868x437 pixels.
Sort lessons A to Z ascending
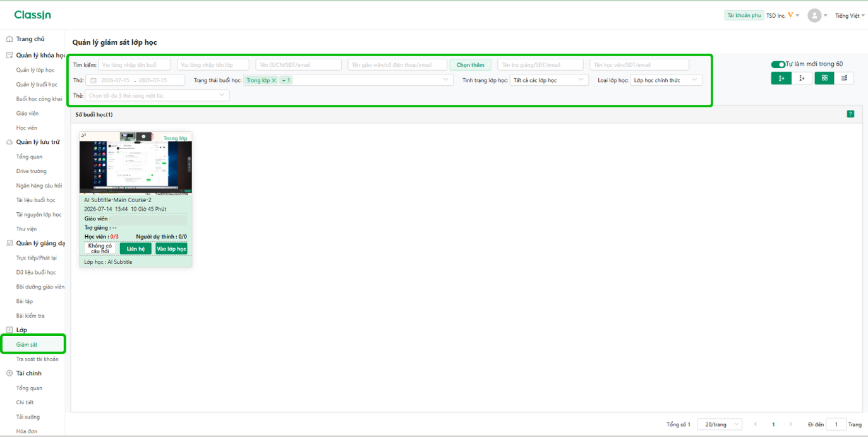tap(781, 78)
